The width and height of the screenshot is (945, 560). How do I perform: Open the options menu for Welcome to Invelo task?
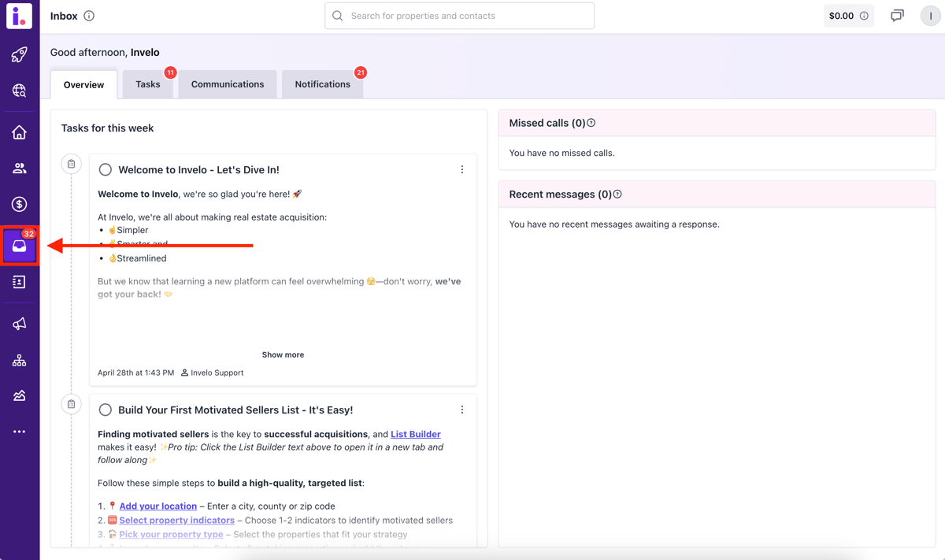coord(462,169)
